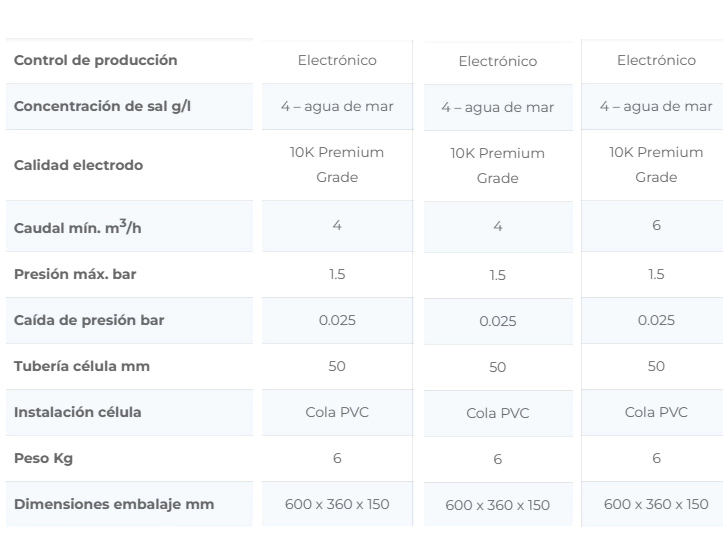
Task: Select the 'Caída de presión bar' label
Action: point(89,320)
